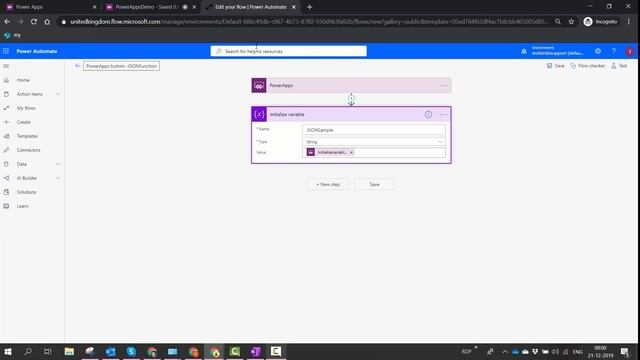Open Outlook from taskbar
The height and width of the screenshot is (360, 640).
110,351
